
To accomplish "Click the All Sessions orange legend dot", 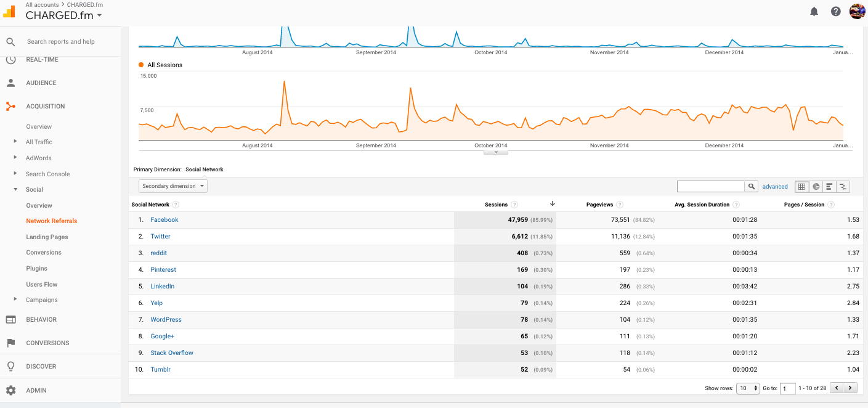I will point(142,65).
